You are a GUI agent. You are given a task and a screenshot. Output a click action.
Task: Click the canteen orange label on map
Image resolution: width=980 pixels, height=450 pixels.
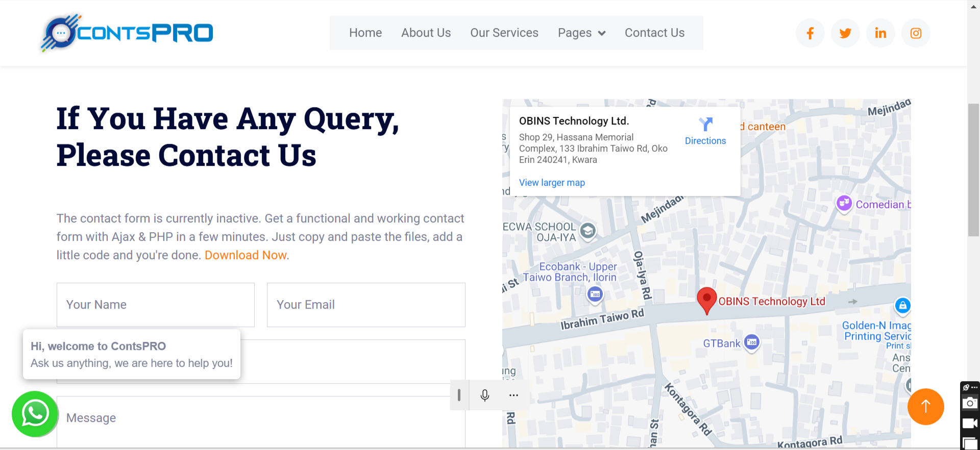coord(763,127)
